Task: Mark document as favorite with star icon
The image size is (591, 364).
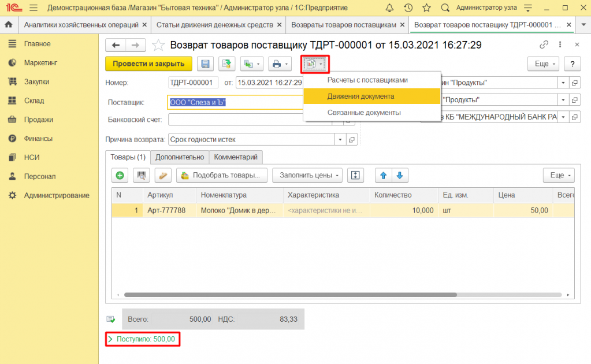Action: (x=158, y=45)
